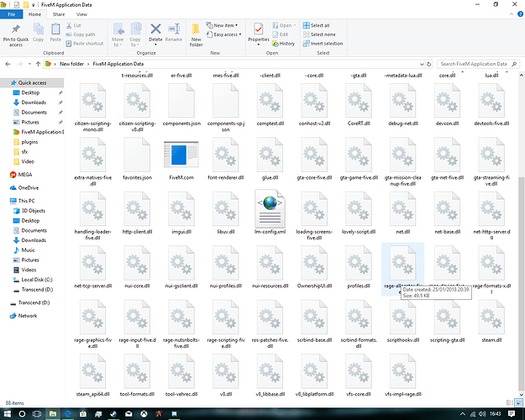Open Quick access in navigation pane

click(x=32, y=82)
